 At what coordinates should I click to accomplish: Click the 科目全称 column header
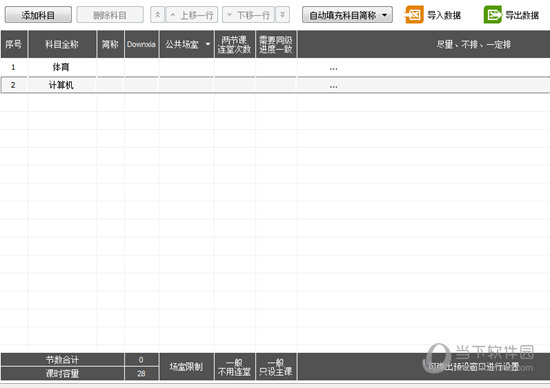click(62, 44)
